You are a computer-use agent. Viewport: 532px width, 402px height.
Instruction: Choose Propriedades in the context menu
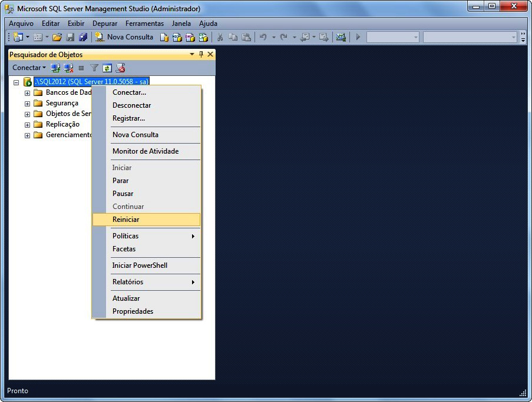point(133,311)
